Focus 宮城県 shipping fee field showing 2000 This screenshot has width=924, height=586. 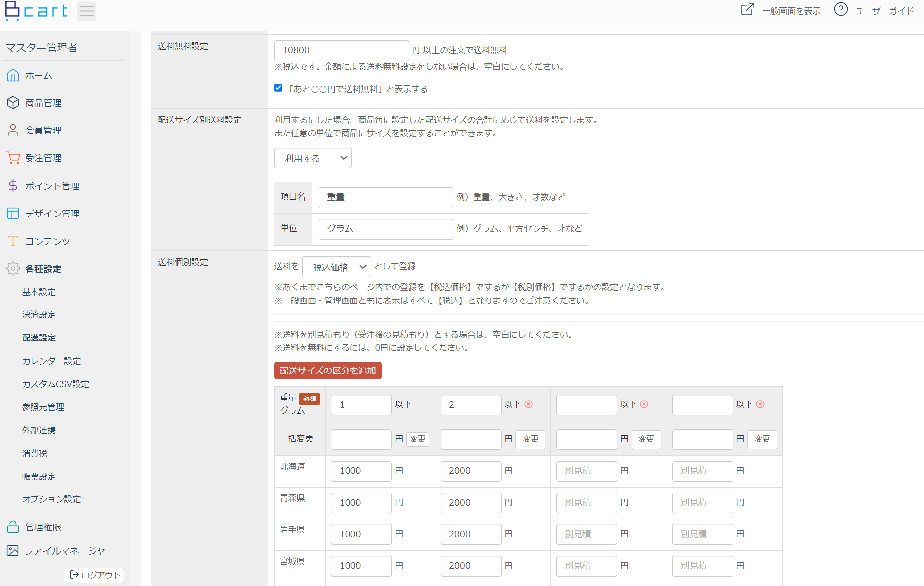pyautogui.click(x=471, y=566)
